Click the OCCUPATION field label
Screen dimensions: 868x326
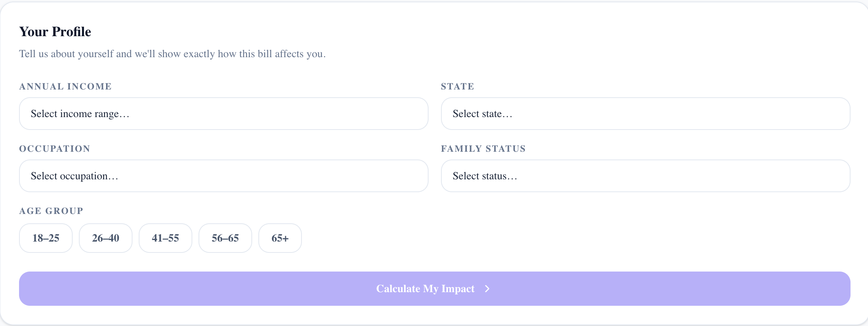[x=54, y=149]
